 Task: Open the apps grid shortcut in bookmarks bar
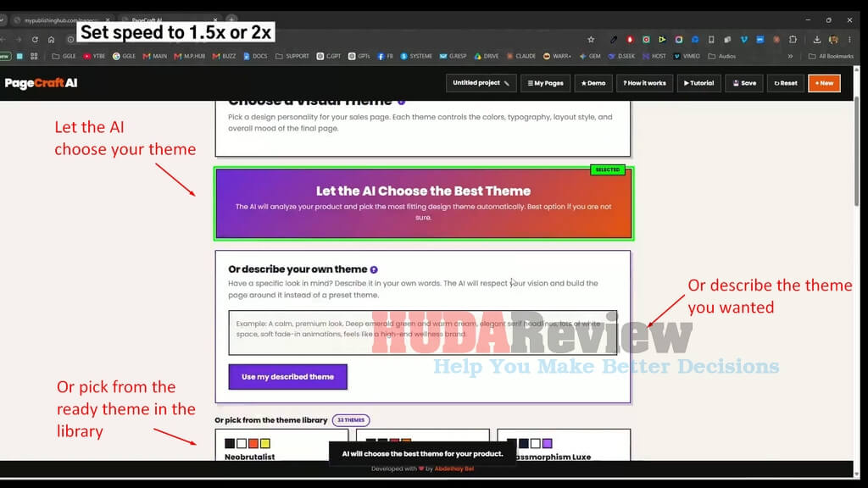click(x=34, y=56)
